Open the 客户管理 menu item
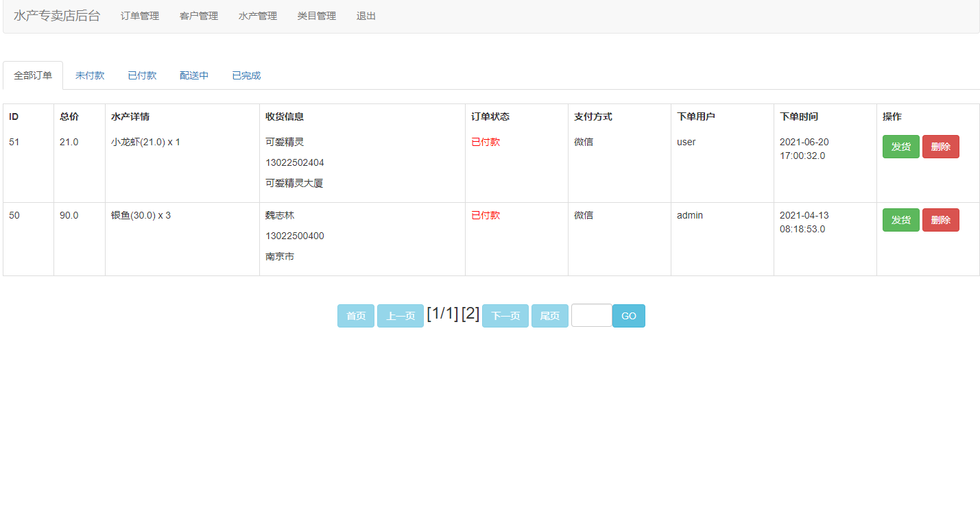 pos(198,16)
